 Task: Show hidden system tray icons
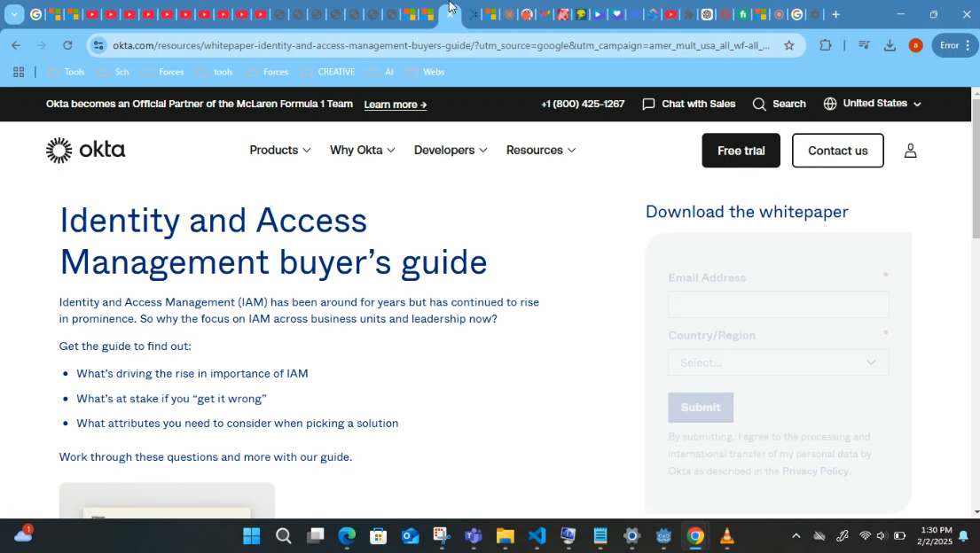point(796,536)
